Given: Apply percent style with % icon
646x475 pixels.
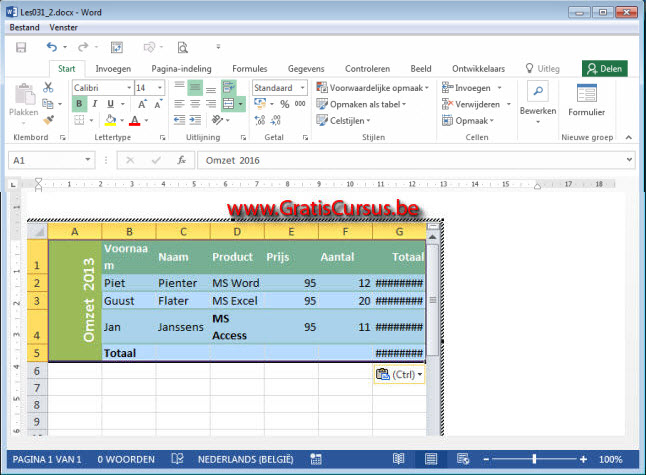Looking at the screenshot, I should [285, 104].
